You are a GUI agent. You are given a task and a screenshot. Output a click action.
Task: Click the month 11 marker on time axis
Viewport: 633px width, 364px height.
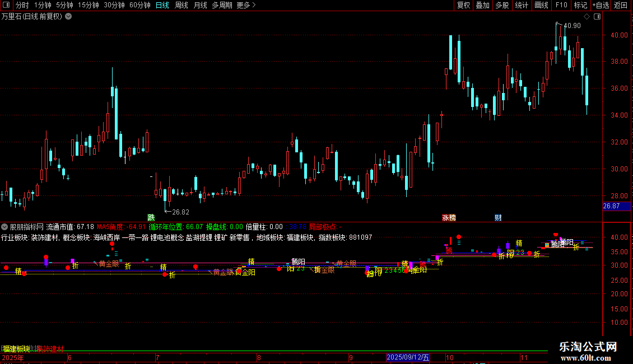pyautogui.click(x=524, y=358)
